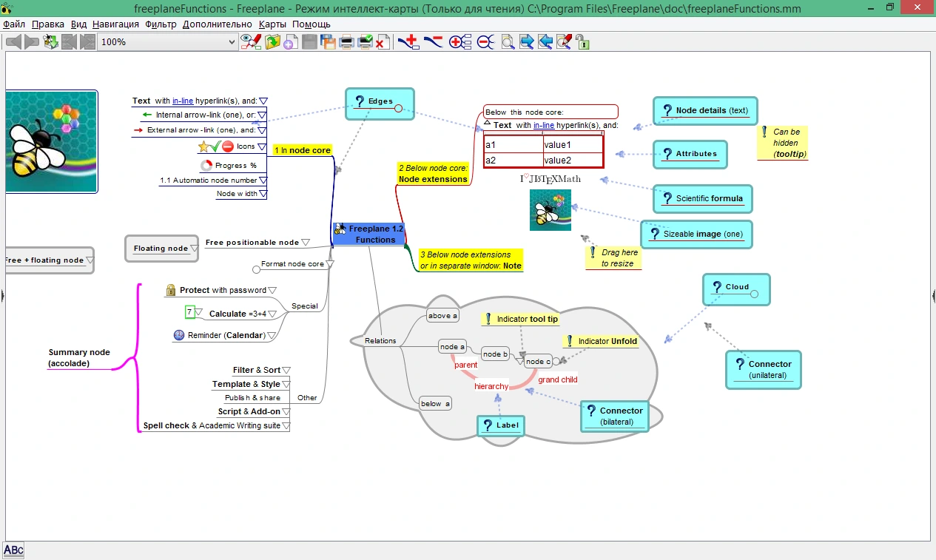Click the small bee image under formula
This screenshot has height=560, width=936.
click(x=551, y=210)
